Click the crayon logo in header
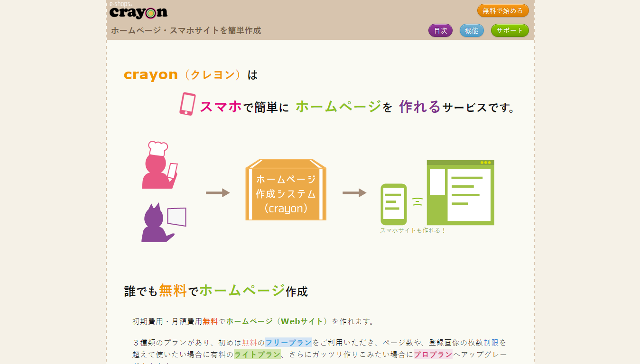 coord(138,11)
